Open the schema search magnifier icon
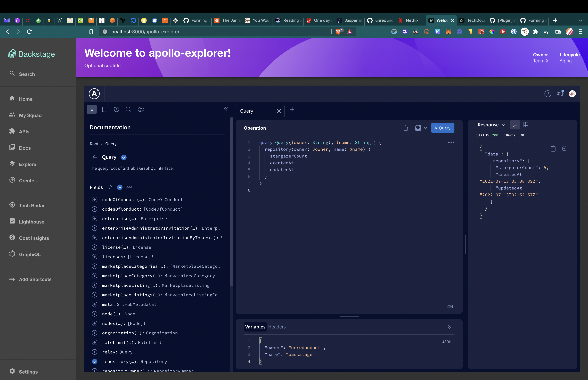588x380 pixels. tap(129, 109)
